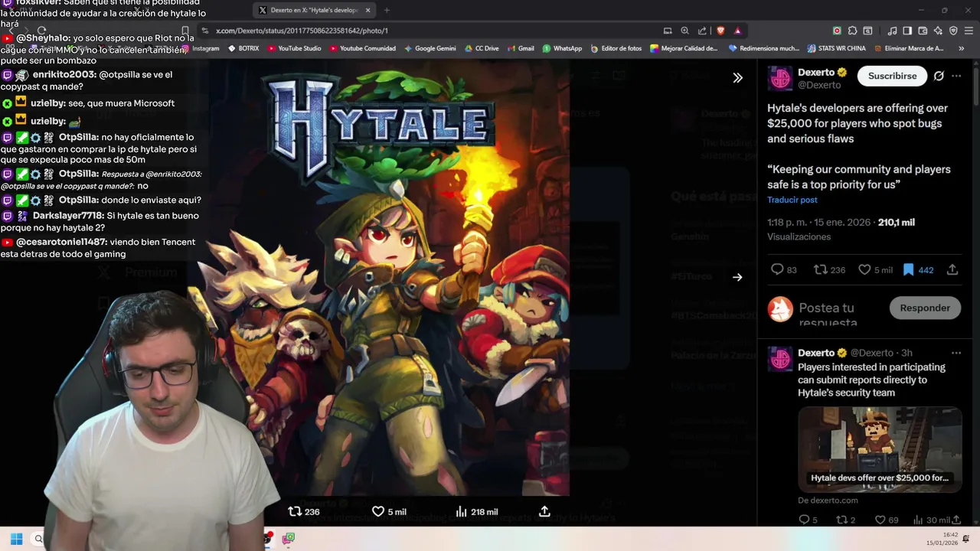
Task: Open Editor de fotos bookmark
Action: coord(616,48)
